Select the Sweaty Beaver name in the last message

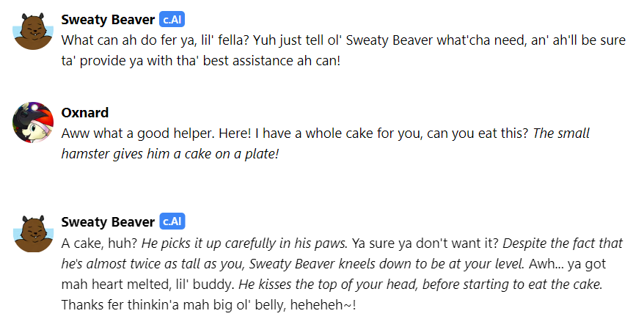[x=108, y=221]
